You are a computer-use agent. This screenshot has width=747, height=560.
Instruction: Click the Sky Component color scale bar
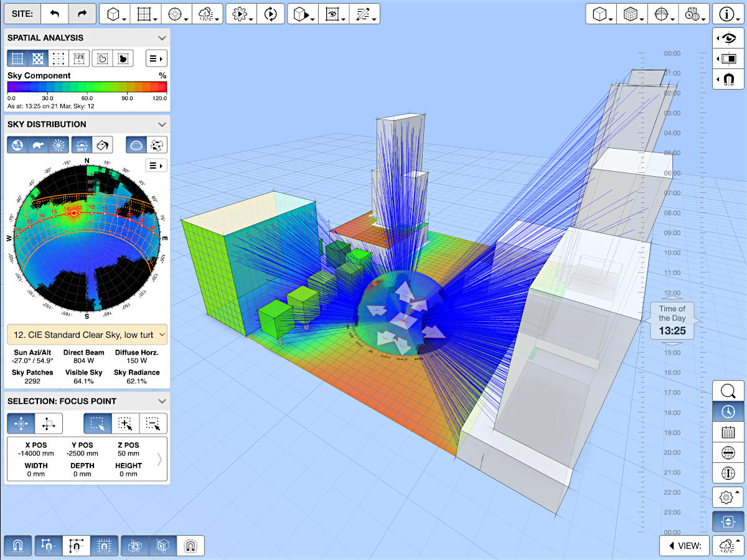tap(87, 87)
